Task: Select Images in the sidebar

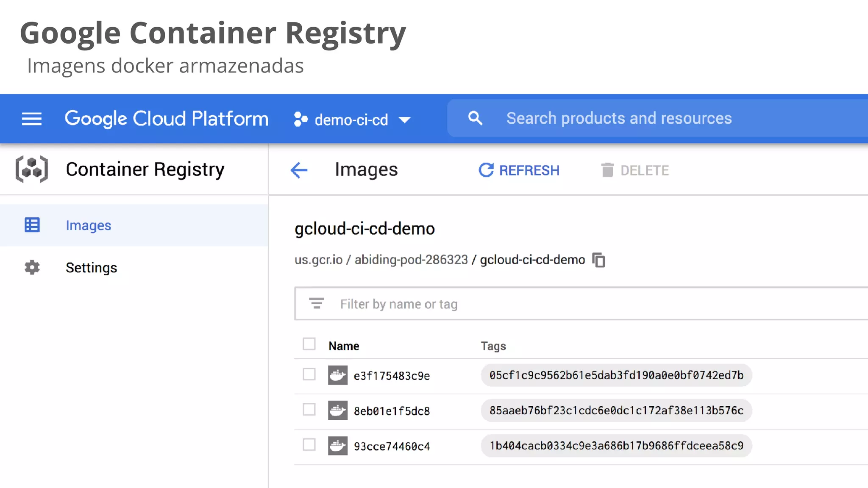Action: point(134,225)
